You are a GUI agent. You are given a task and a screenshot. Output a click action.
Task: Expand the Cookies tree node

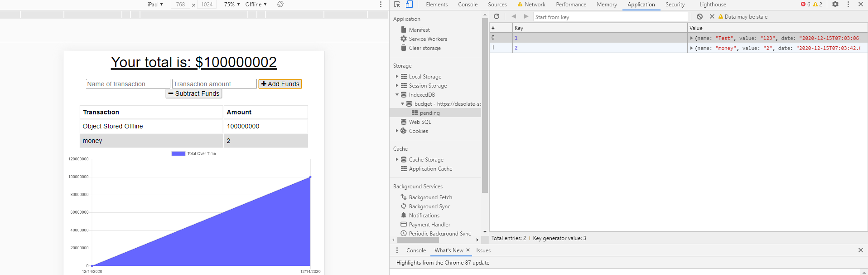(x=397, y=131)
